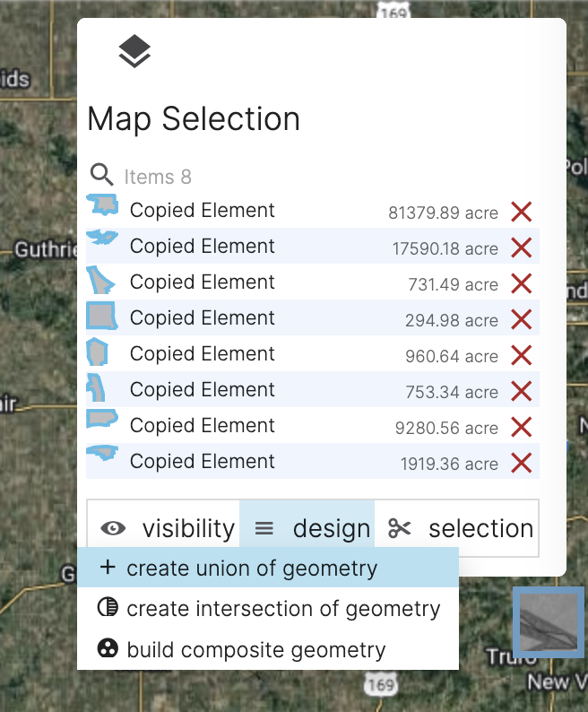Remove the 81379.89 acre element
The image size is (588, 712).
tap(522, 212)
